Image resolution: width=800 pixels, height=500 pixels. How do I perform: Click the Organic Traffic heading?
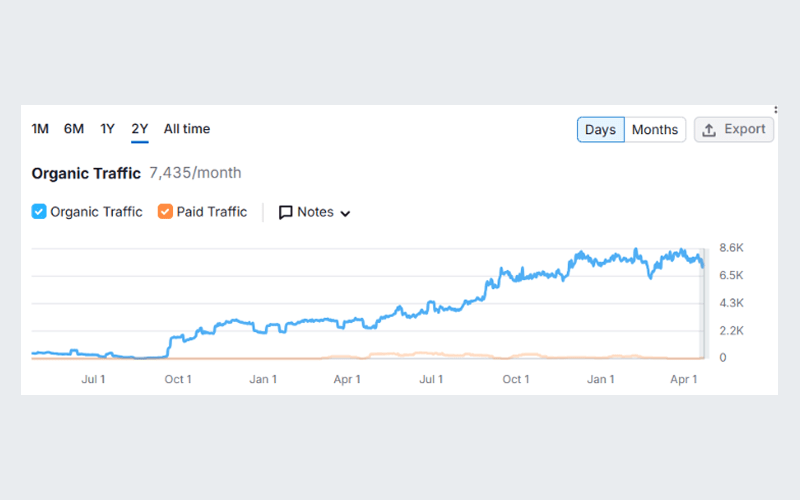point(86,173)
